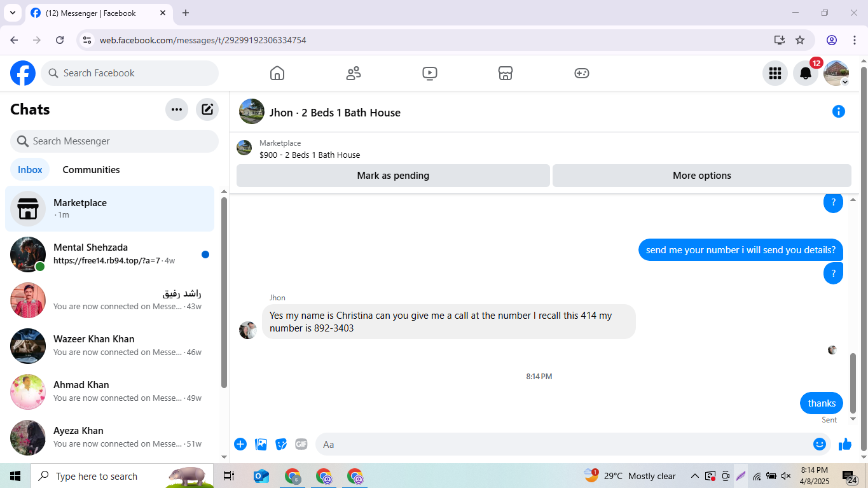Open the Windows Start menu

[15, 476]
